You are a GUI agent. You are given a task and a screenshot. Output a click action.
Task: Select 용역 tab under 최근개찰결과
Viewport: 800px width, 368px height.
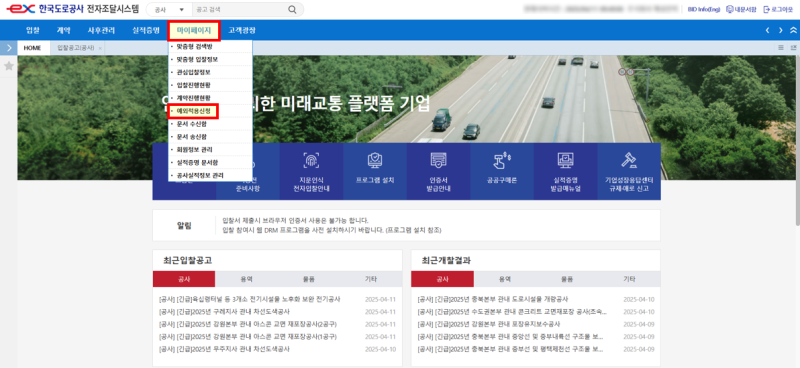tap(505, 279)
